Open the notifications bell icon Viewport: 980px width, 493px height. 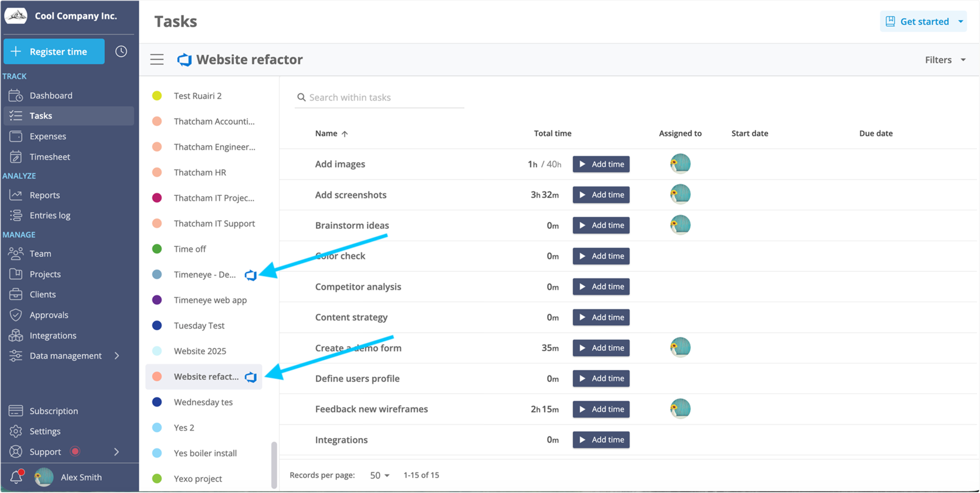[x=16, y=477]
